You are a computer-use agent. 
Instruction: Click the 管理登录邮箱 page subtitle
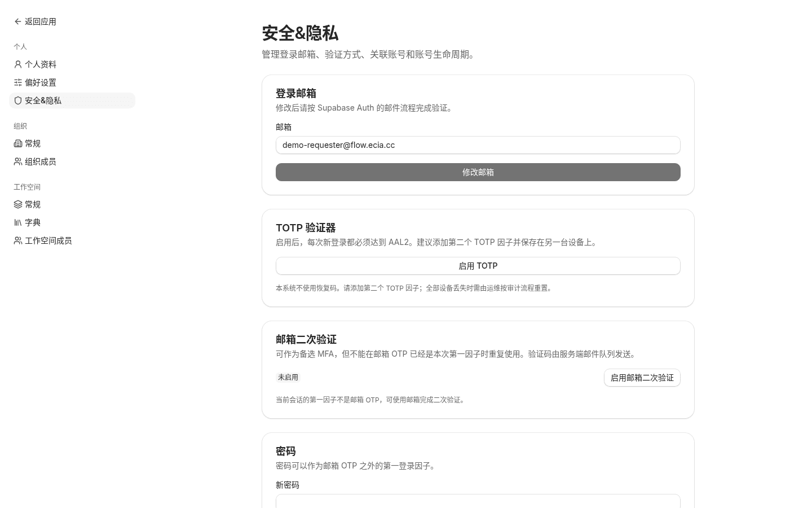370,54
